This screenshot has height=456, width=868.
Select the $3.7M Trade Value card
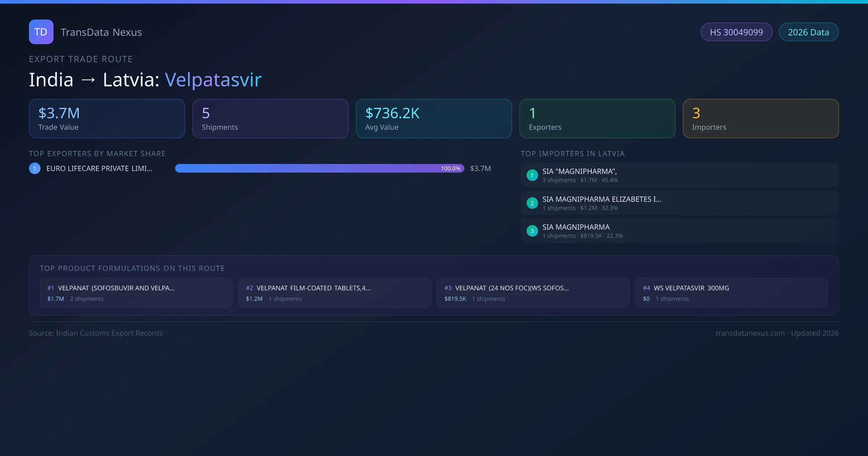107,119
